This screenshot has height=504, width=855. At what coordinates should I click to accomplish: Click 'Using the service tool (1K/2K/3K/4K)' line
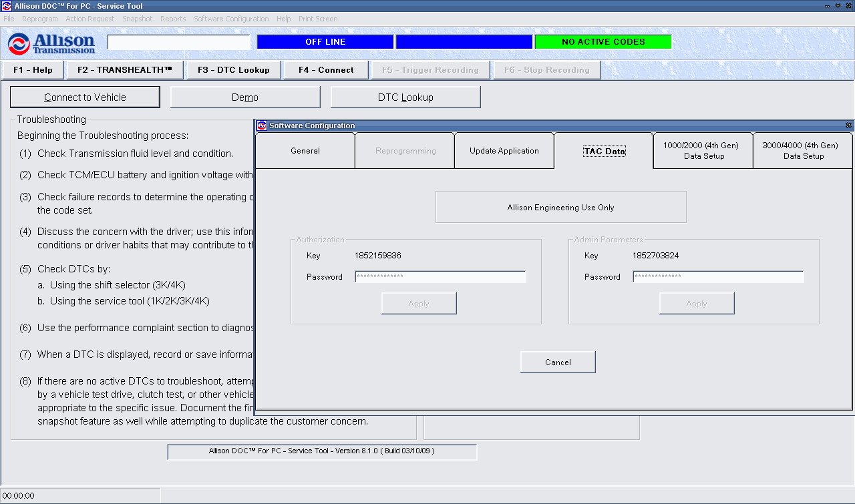point(124,301)
